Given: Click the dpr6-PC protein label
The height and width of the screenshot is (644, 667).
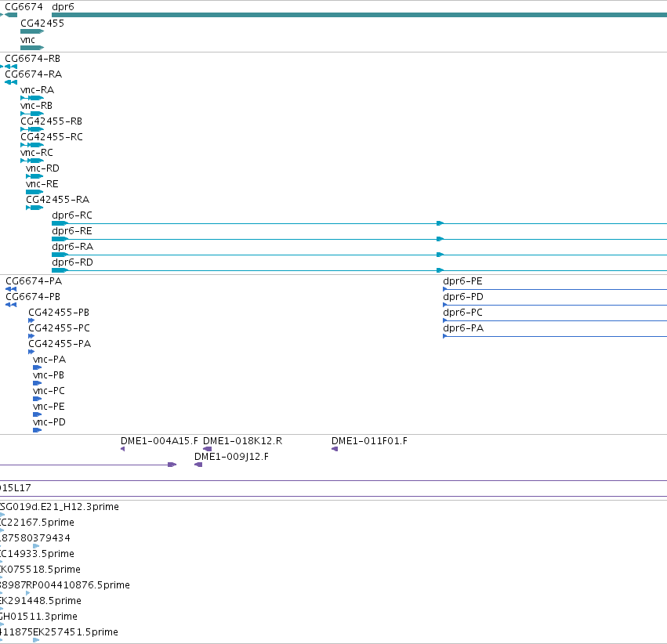Looking at the screenshot, I should pos(462,313).
